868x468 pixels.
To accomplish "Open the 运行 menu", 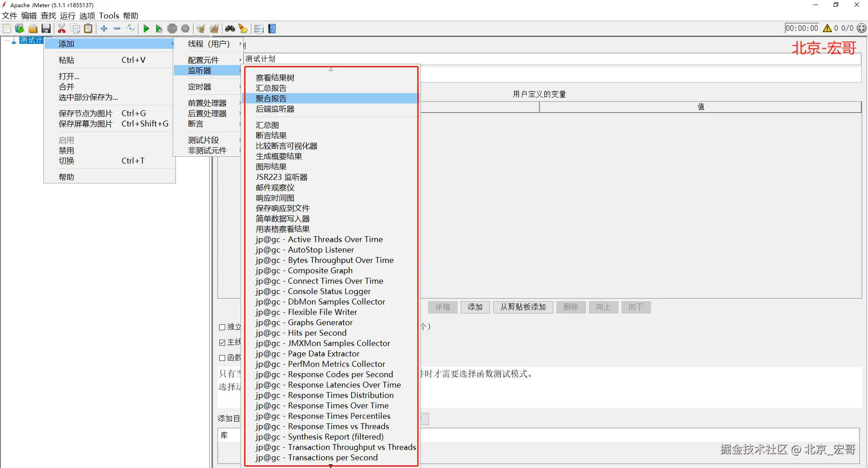I will tap(68, 16).
